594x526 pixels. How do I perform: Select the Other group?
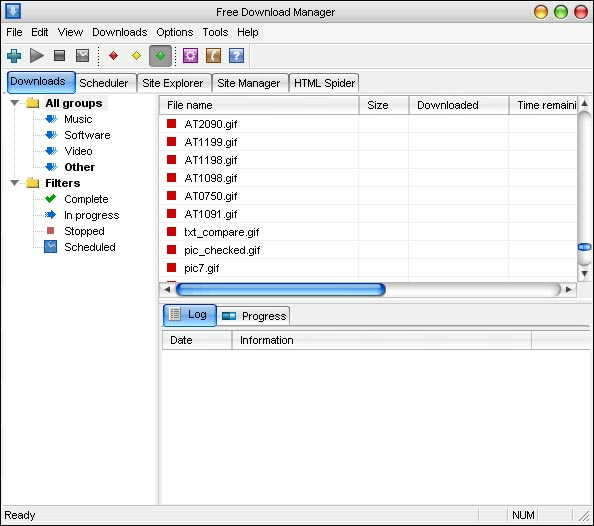[80, 167]
